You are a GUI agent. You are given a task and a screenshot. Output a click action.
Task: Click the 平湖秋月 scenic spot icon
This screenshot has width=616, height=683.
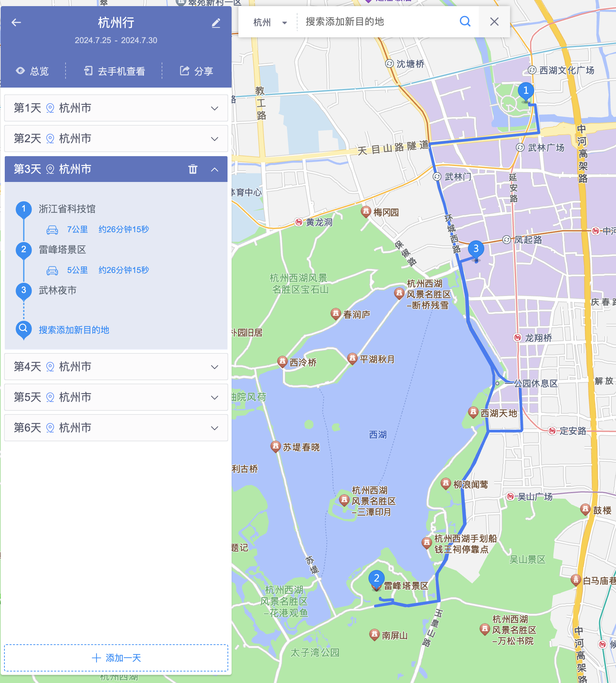point(352,358)
